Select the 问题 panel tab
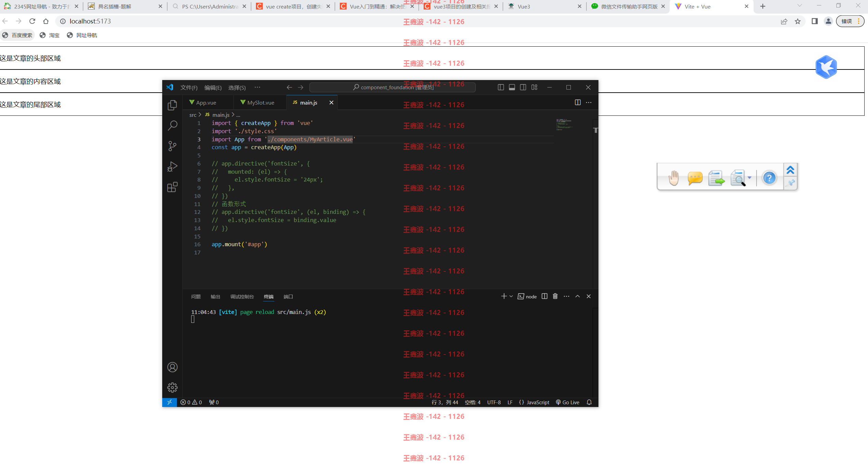 tap(196, 297)
